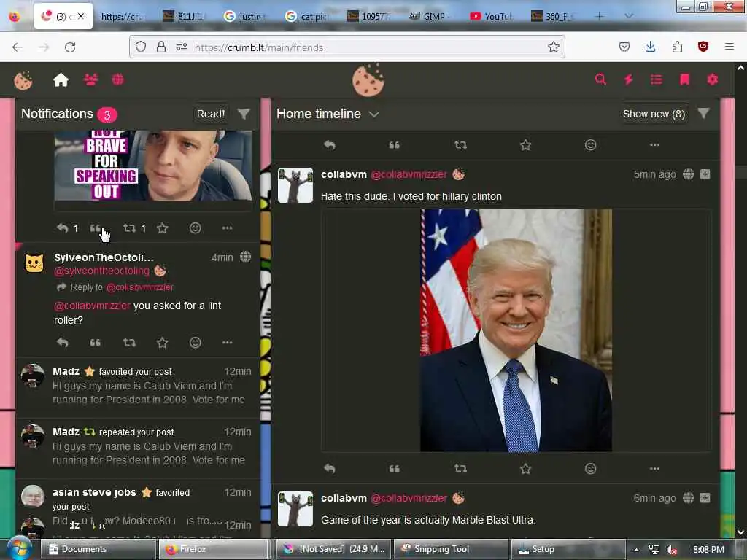Open the Windows Start orb
The width and height of the screenshot is (747, 560).
coord(18,548)
